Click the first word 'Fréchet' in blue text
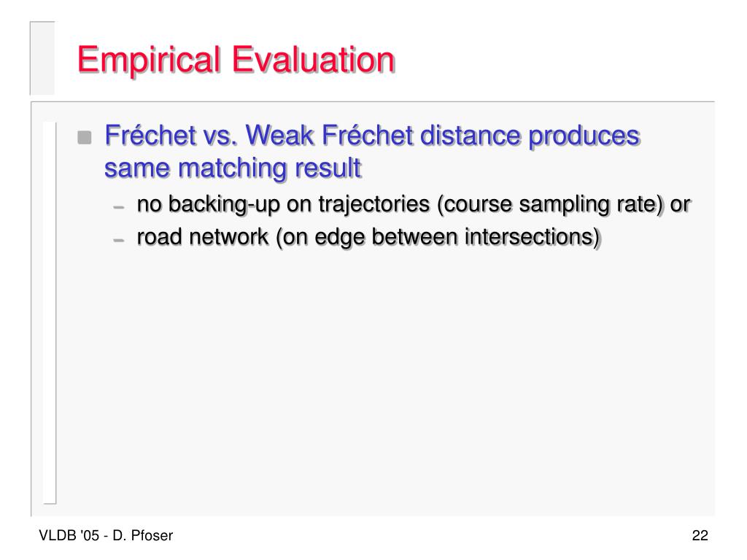Image resolution: width=747 pixels, height=560 pixels. tap(150, 135)
